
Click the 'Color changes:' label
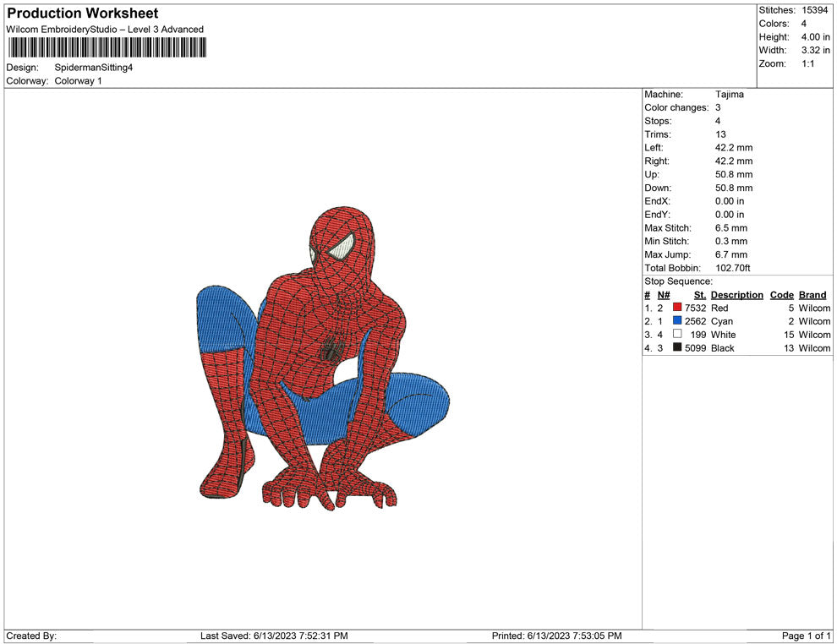pos(676,108)
